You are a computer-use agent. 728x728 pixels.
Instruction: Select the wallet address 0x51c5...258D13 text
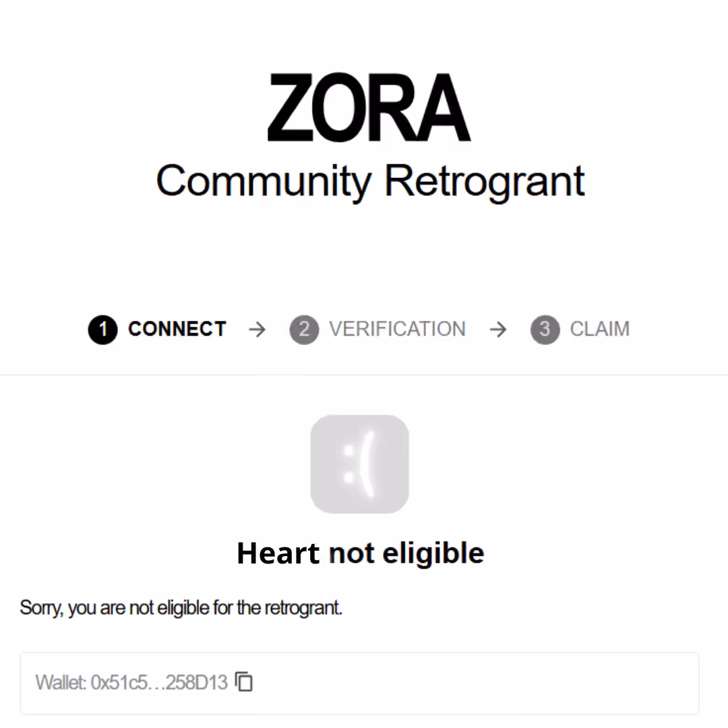point(159,682)
